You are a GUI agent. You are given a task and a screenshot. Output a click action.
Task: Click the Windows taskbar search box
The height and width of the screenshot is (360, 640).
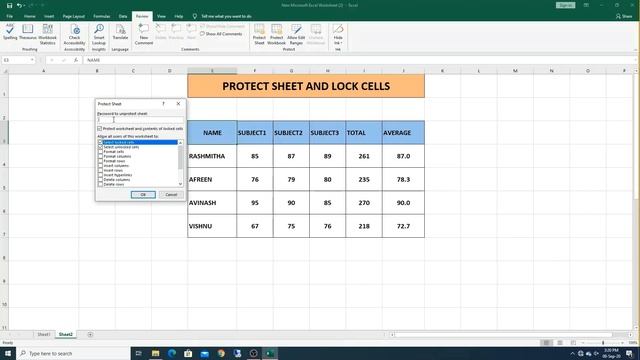pos(73,353)
